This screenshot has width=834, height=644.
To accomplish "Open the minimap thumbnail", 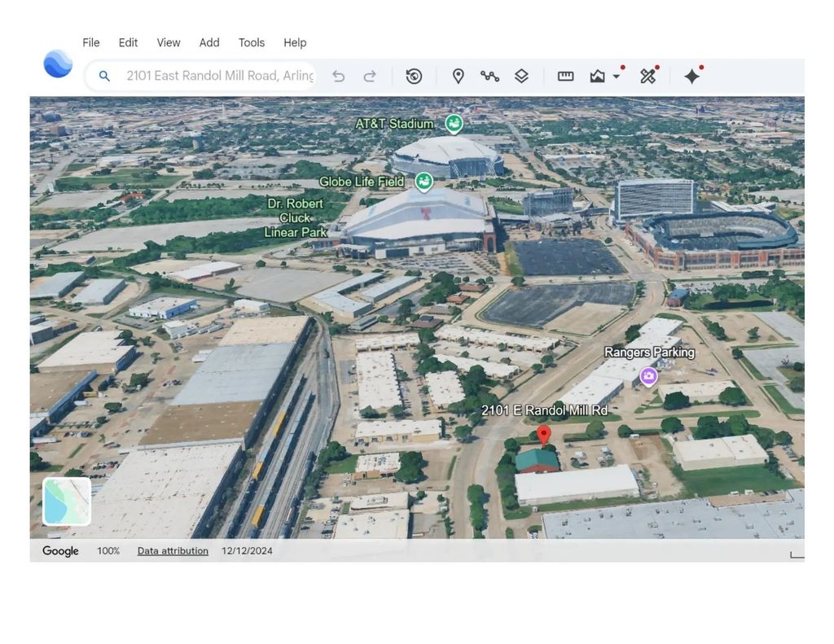I will 67,502.
